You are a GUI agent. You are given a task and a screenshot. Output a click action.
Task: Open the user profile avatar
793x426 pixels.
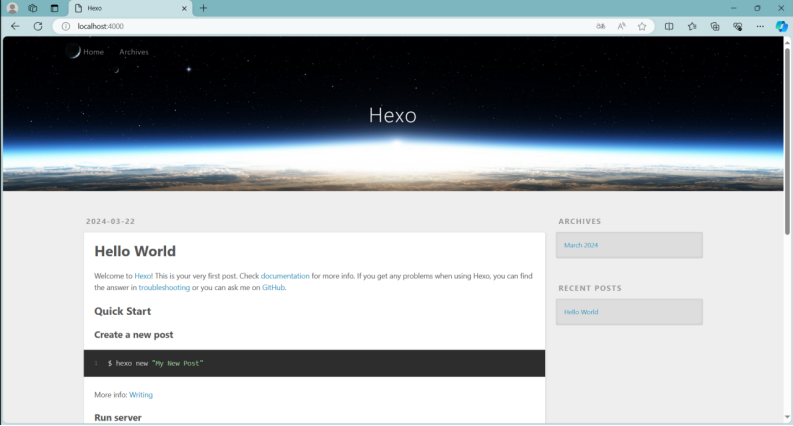(13, 8)
